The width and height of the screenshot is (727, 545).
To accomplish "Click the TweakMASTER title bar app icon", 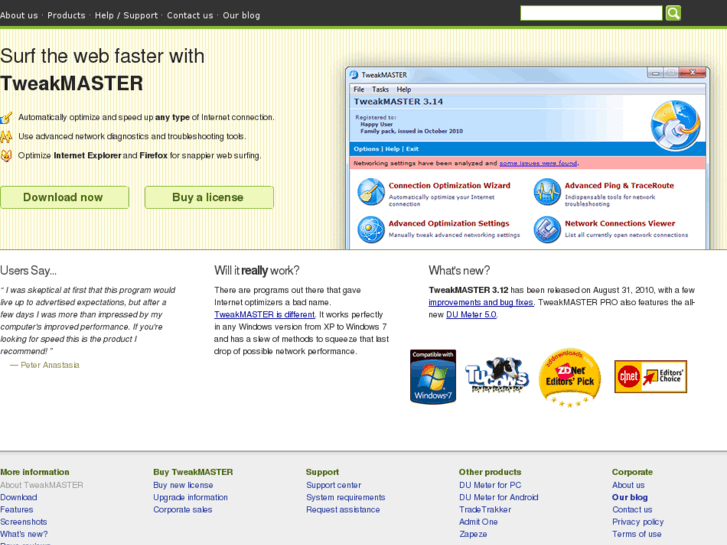I will 354,75.
